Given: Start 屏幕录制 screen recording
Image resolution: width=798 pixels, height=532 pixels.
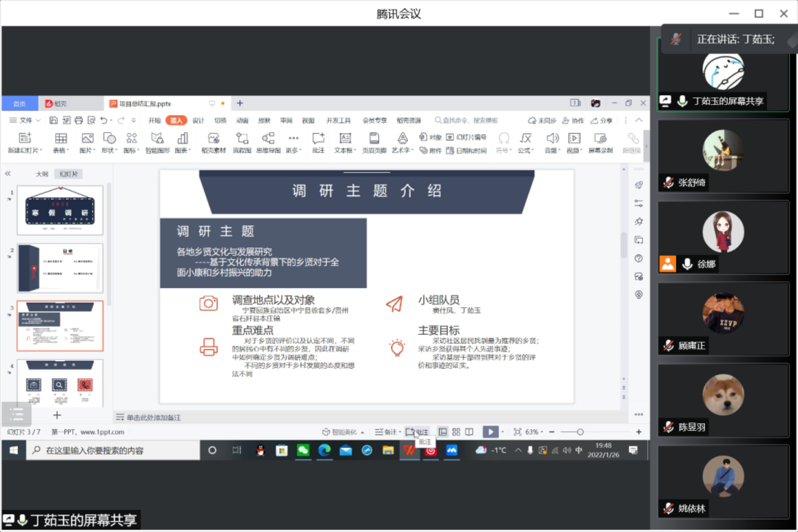Looking at the screenshot, I should tap(600, 142).
